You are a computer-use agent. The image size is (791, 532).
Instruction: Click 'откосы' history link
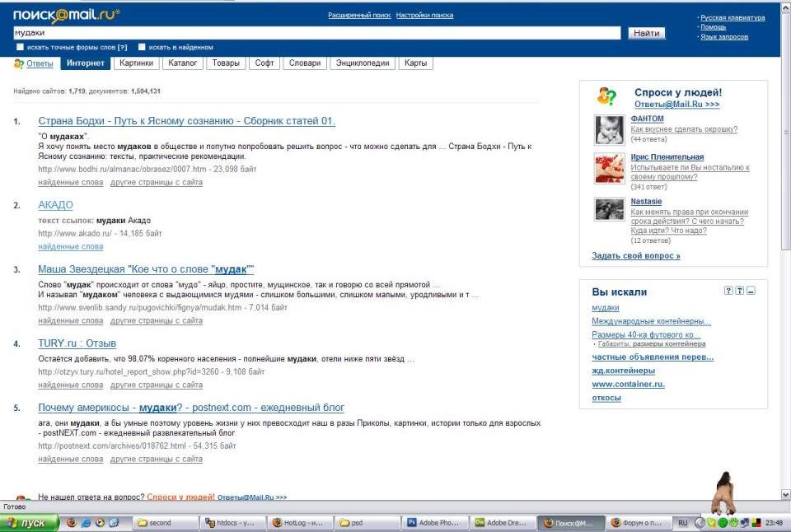(x=606, y=398)
